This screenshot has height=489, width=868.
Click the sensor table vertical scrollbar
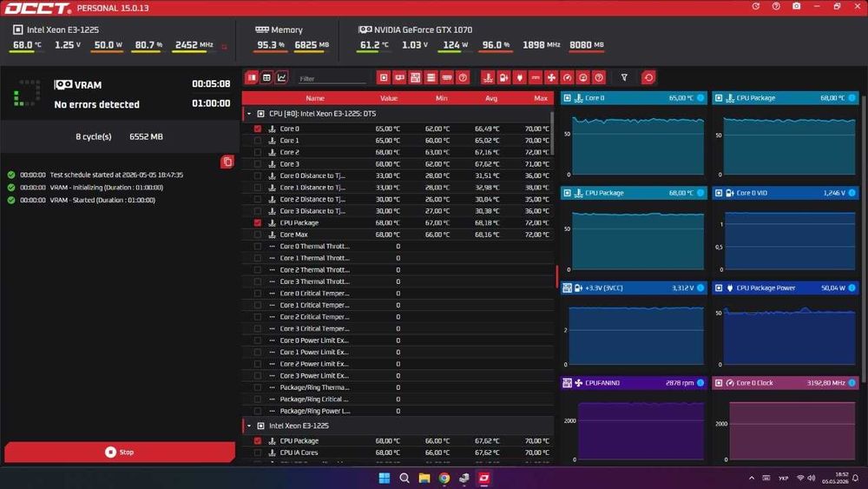(x=552, y=133)
